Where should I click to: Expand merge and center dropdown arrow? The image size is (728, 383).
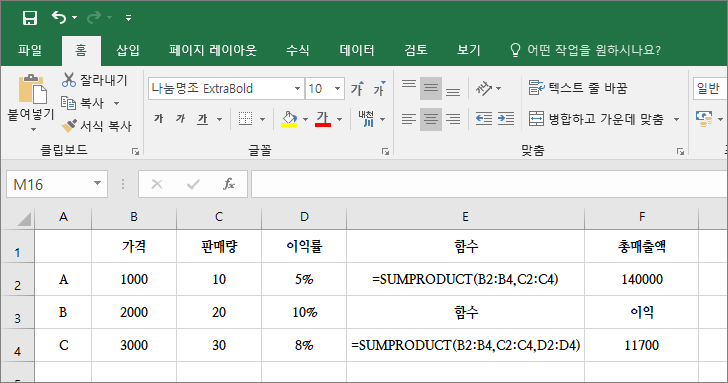coord(676,120)
